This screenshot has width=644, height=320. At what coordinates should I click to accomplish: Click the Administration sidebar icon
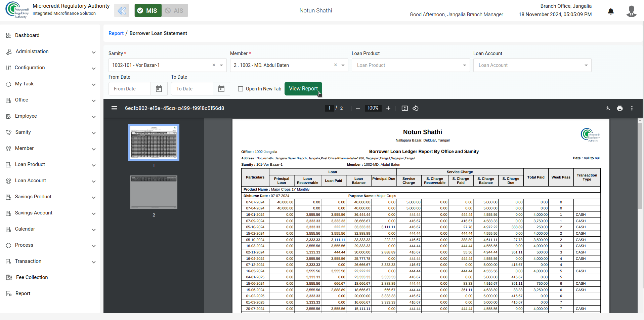pos(9,52)
